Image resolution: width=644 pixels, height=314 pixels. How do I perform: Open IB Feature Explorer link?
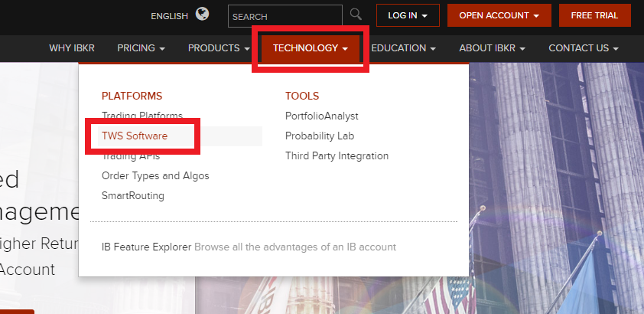point(146,247)
